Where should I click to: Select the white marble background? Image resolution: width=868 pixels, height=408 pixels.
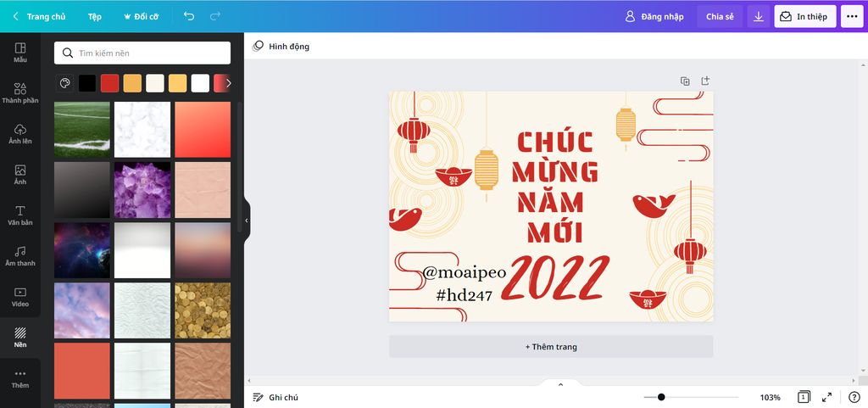pos(142,130)
